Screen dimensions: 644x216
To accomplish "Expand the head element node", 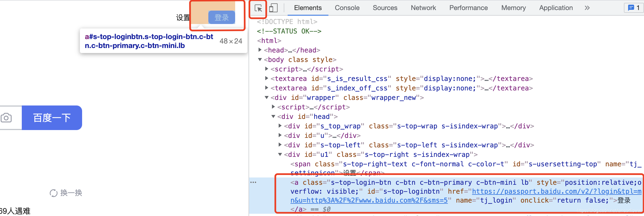I will coord(260,50).
